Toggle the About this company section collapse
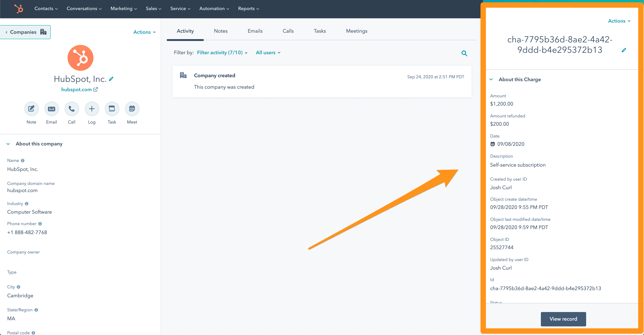The image size is (644, 335). (x=8, y=143)
